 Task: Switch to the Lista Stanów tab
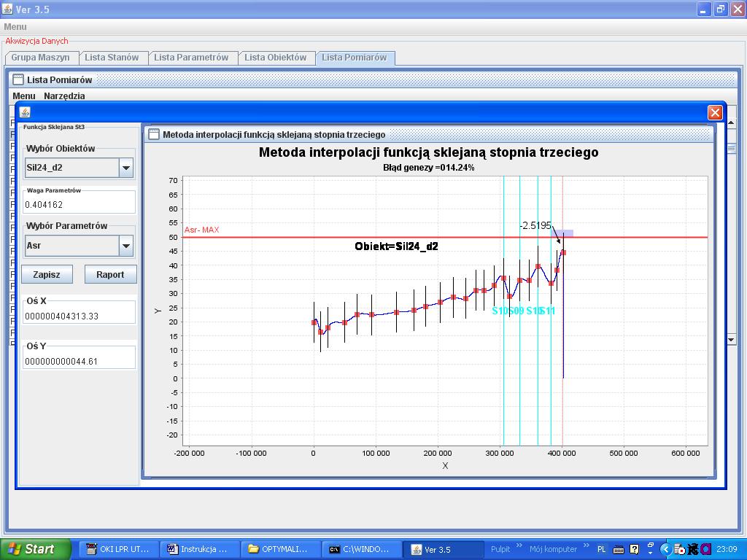pos(112,58)
